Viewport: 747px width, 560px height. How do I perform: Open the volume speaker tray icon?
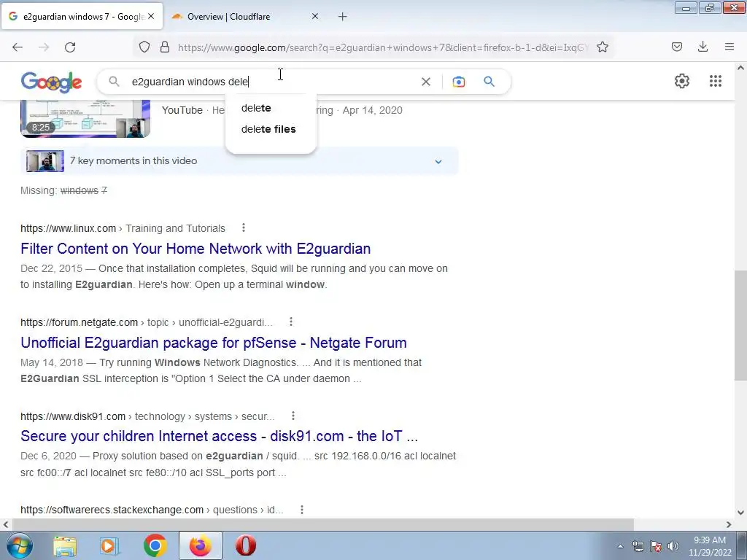coord(673,546)
